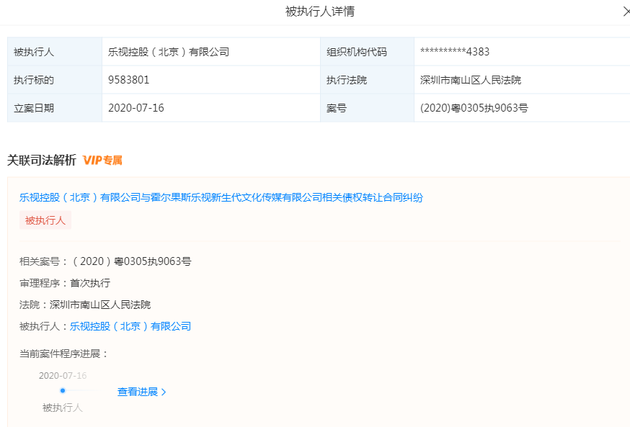Screen dimensions: 630x427
Task: Click the red 被执行人 tag
Action: [x=45, y=220]
